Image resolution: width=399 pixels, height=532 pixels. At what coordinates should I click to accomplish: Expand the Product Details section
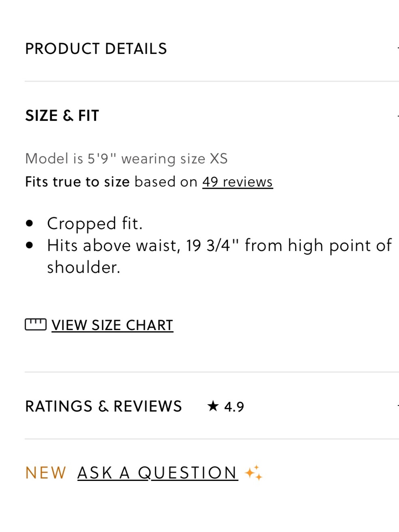211,49
